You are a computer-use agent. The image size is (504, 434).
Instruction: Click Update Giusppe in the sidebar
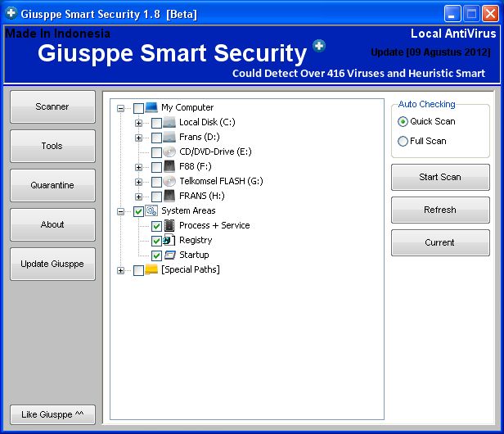click(52, 264)
